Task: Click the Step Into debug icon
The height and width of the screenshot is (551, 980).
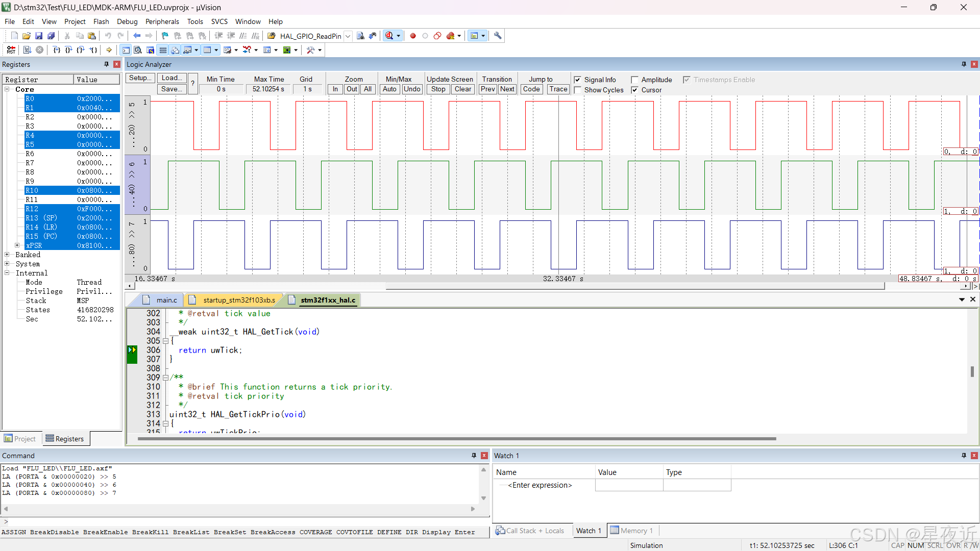Action: click(56, 50)
